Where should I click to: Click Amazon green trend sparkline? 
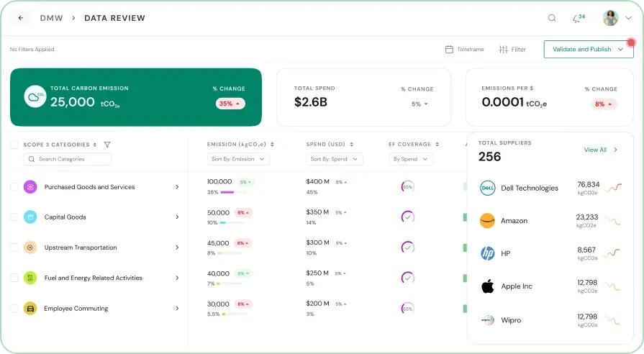pyautogui.click(x=612, y=222)
